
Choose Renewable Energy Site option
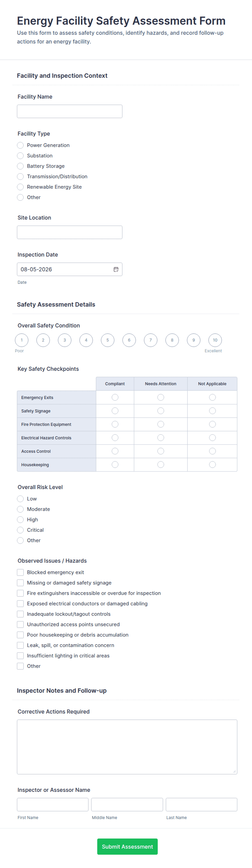20,187
